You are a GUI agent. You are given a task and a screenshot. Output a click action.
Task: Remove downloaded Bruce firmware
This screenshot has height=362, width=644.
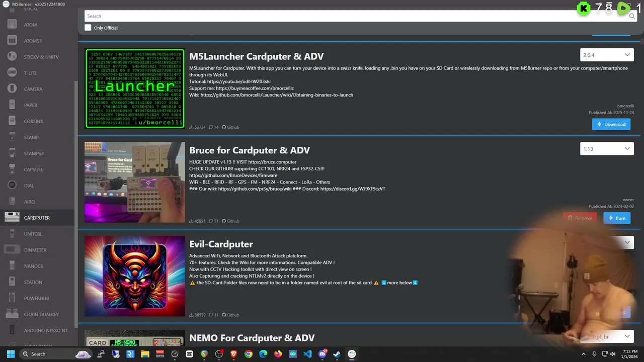coord(580,218)
